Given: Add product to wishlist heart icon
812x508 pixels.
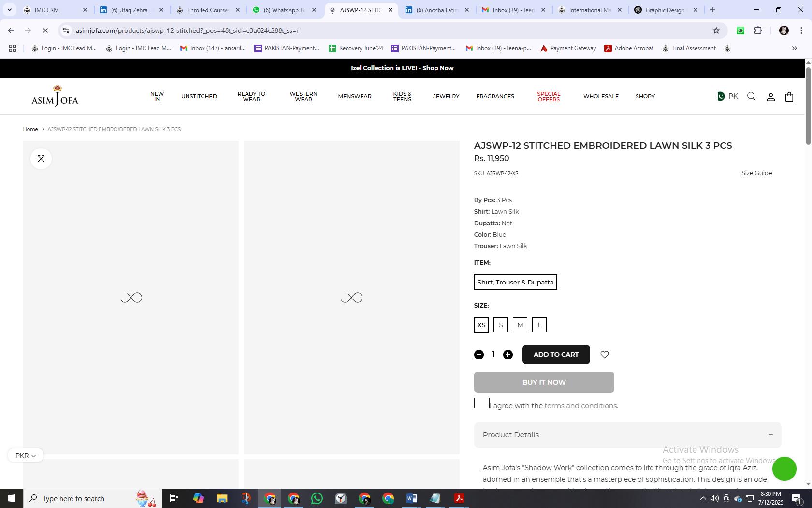Looking at the screenshot, I should [x=605, y=355].
